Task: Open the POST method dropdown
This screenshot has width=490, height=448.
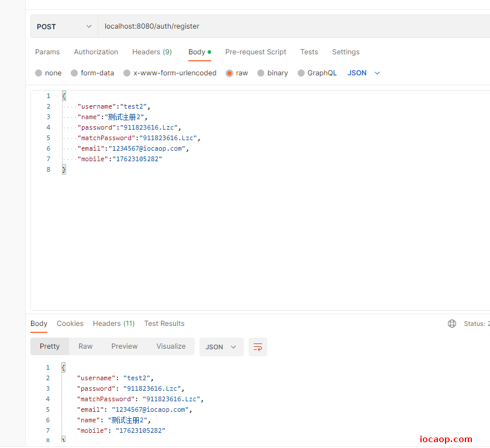Action: pyautogui.click(x=64, y=26)
